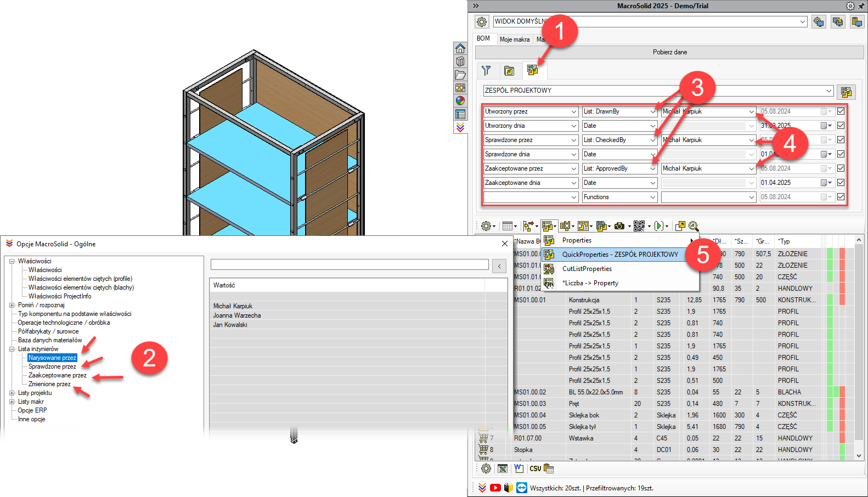
Task: Choose CutListProperties from the dropdown menu
Action: (587, 269)
